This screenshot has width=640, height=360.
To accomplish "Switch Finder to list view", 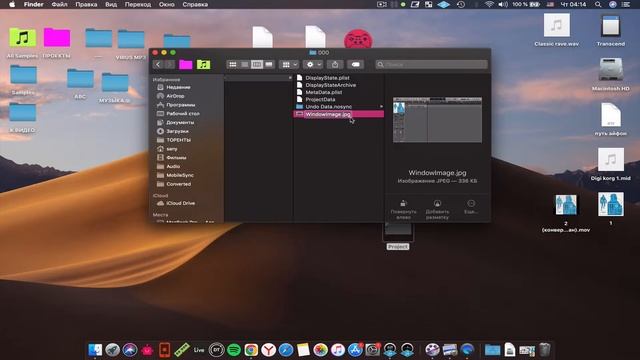I will pos(244,64).
